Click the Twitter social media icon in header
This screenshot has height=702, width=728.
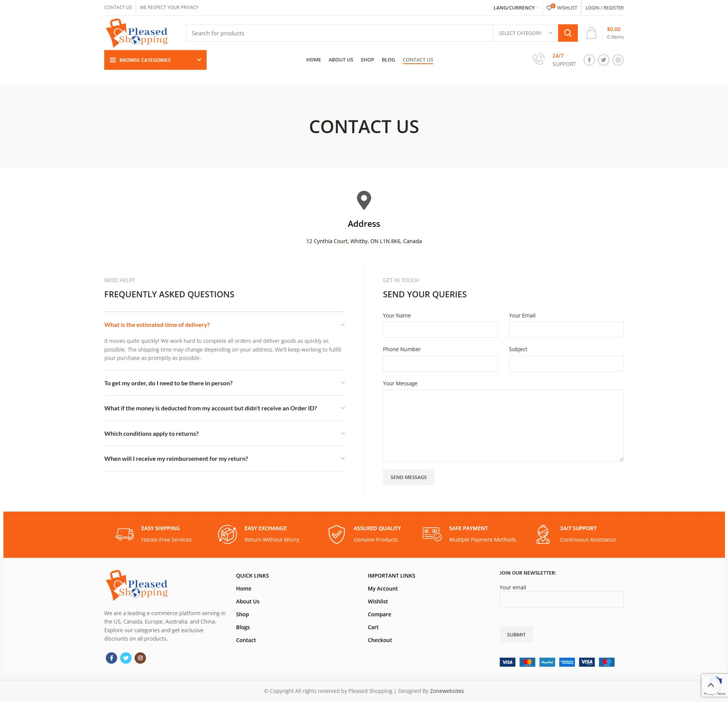pos(603,60)
